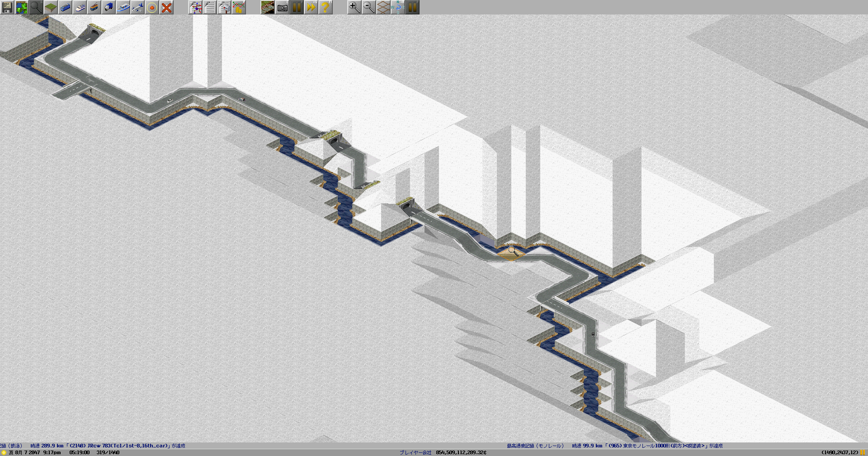The height and width of the screenshot is (456, 868).
Task: Open the tram construction tools
Action: 94,7
